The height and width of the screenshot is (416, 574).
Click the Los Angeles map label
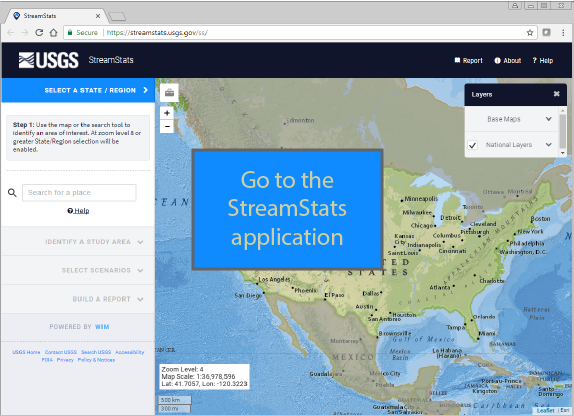click(274, 279)
